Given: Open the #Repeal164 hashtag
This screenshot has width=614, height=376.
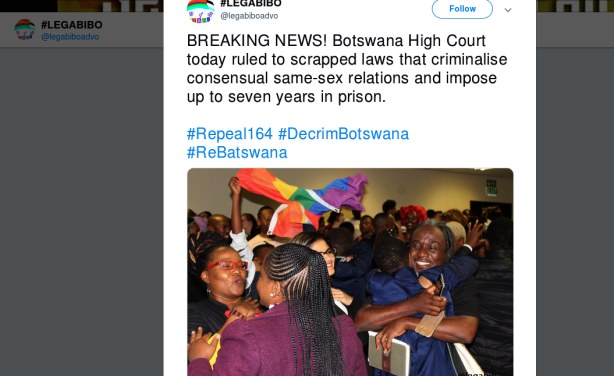Looking at the screenshot, I should pos(229,134).
